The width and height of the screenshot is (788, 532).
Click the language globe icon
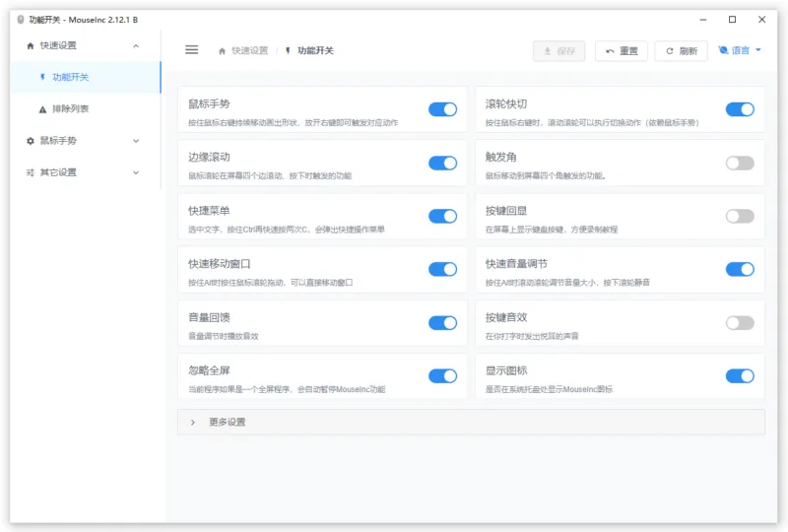pos(723,50)
